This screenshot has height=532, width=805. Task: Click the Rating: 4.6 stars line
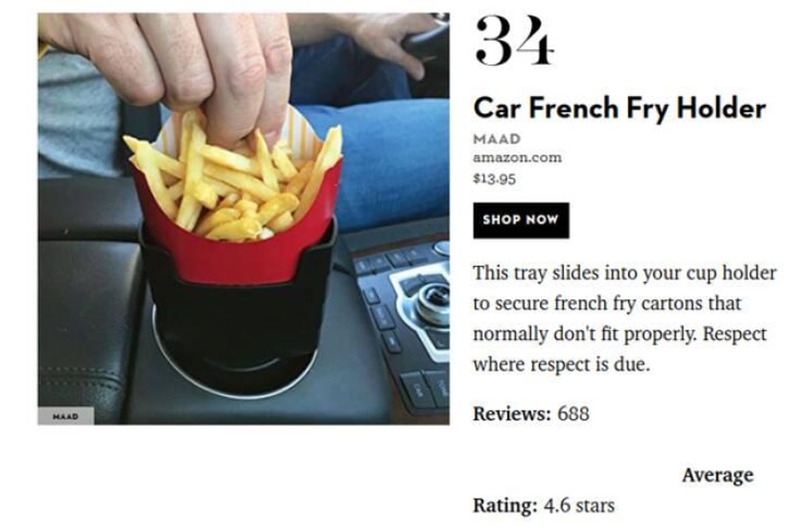543,504
